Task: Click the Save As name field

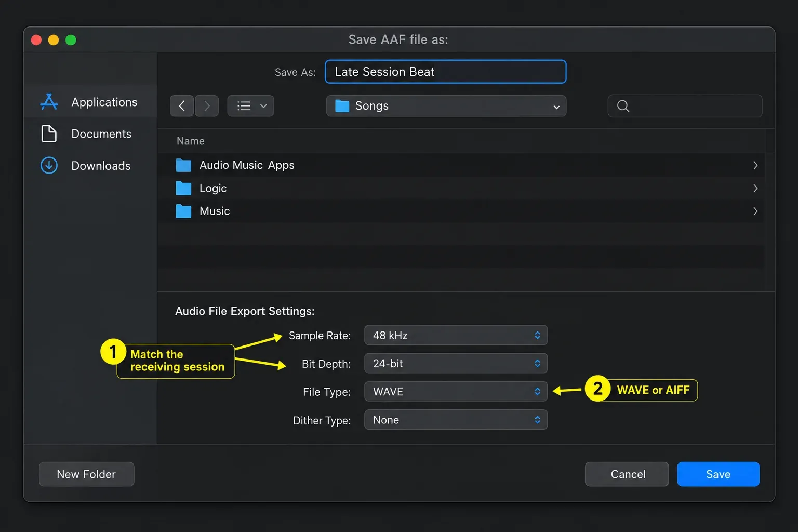Action: click(445, 72)
